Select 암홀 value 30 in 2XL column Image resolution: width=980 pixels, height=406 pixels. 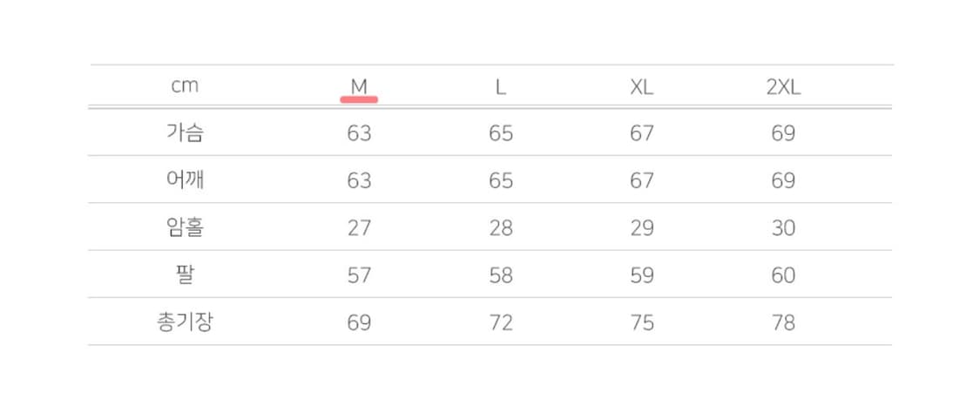[x=783, y=228]
